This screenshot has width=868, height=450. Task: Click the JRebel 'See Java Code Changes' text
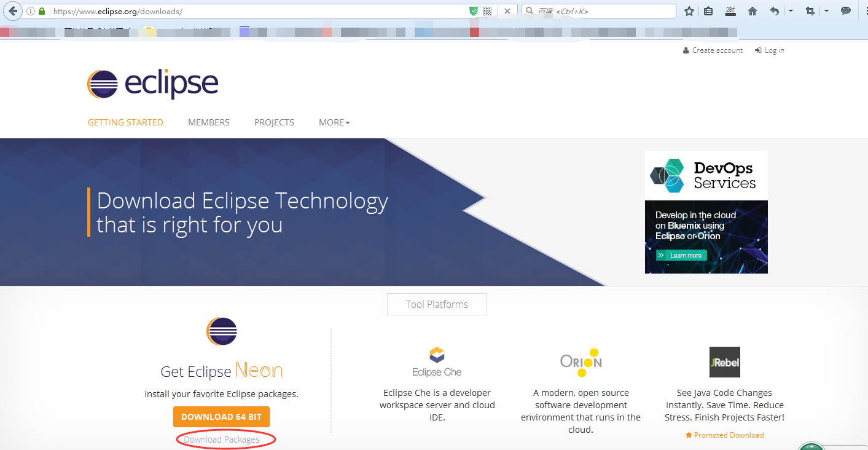(x=724, y=405)
